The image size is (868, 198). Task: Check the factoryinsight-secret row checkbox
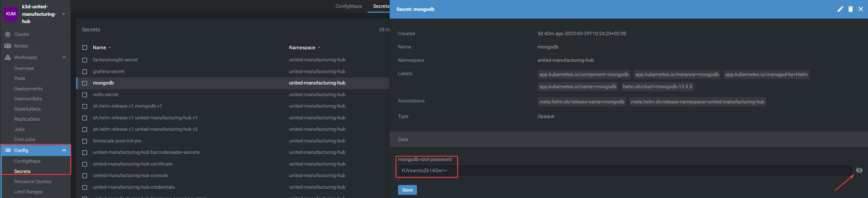click(x=85, y=60)
